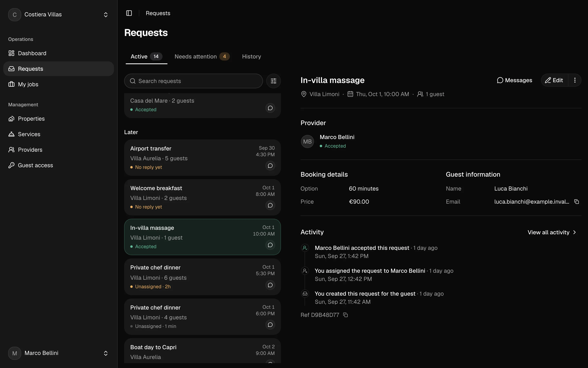Switch to the Needs attention tab
The width and height of the screenshot is (588, 368).
click(x=202, y=57)
